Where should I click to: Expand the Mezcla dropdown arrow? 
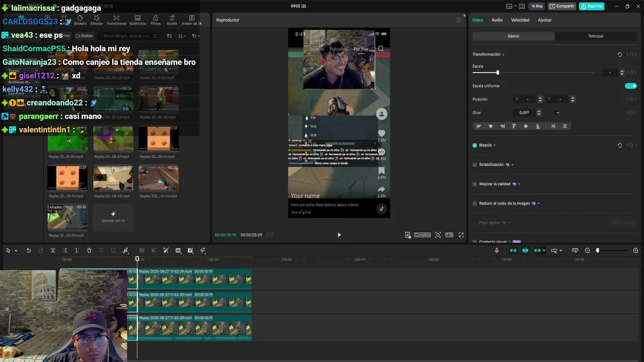tap(494, 145)
